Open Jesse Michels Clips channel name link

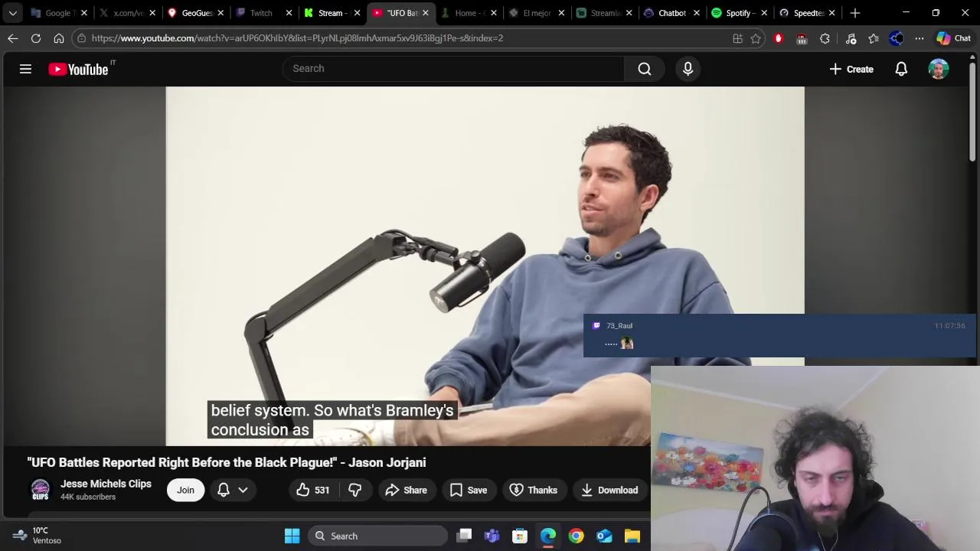(106, 484)
